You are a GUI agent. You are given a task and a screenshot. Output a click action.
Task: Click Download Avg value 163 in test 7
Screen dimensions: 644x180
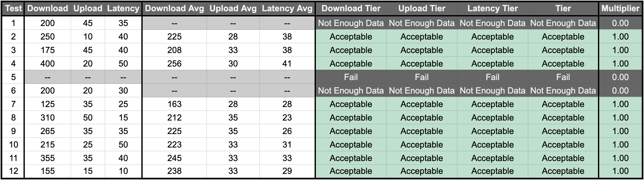coord(174,104)
